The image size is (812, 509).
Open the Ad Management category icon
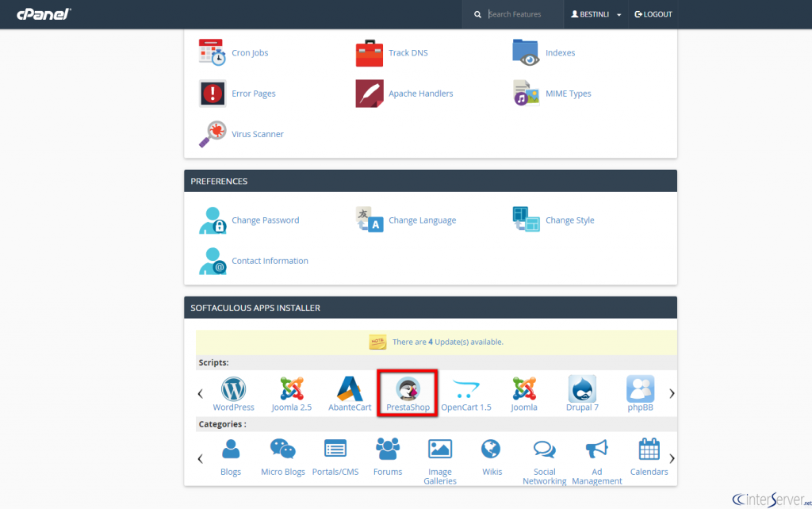tap(596, 449)
